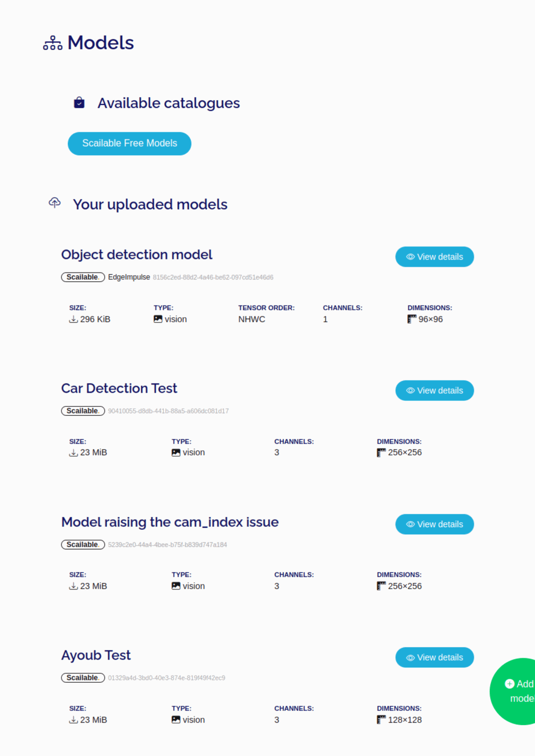This screenshot has width=535, height=756.
Task: Click the green Add model floating button
Action: tap(517, 691)
